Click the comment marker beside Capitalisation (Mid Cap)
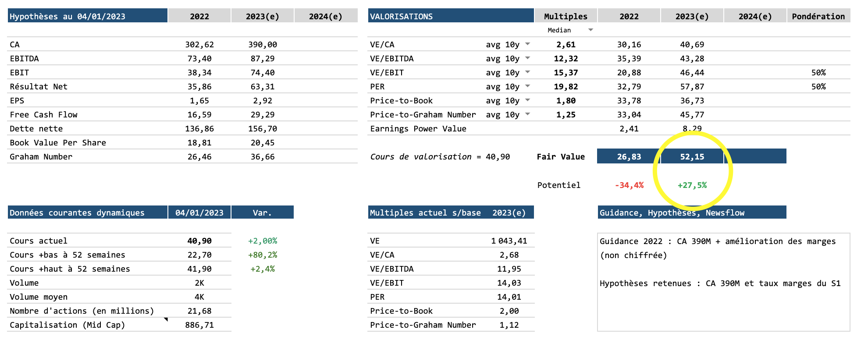This screenshot has width=868, height=347. 166,319
